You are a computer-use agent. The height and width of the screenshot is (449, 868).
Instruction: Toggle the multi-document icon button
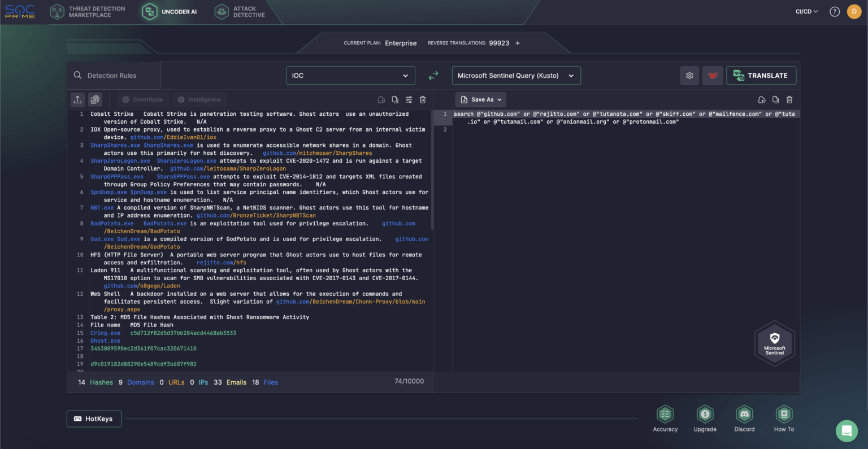tap(95, 99)
